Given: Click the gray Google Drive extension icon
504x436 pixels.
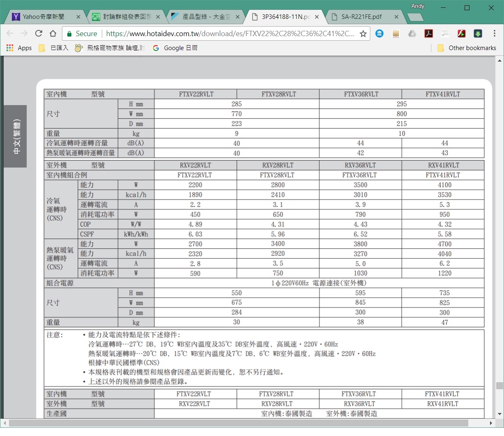Looking at the screenshot, I should 412,34.
